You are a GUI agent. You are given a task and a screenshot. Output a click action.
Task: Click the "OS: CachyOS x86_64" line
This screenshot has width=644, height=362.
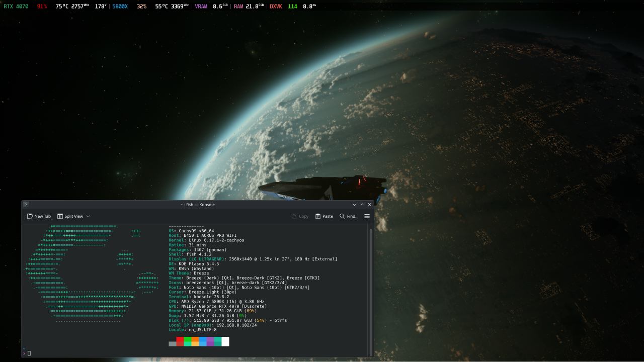click(191, 231)
